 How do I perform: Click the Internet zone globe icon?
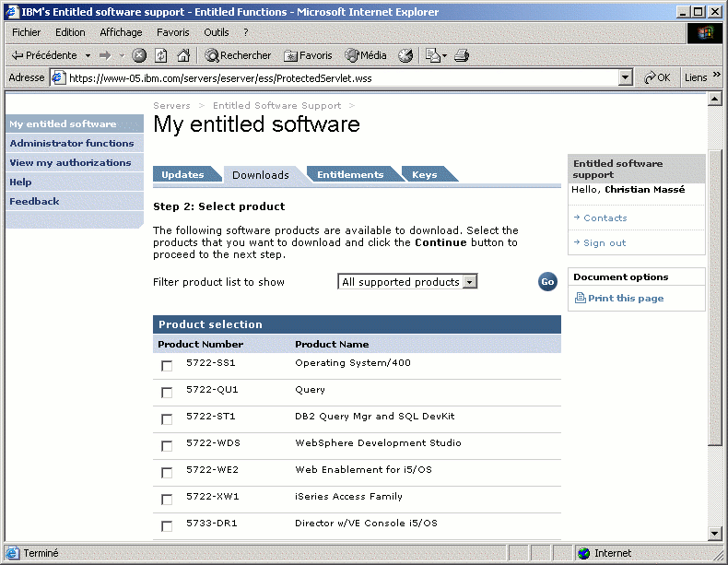[583, 553]
